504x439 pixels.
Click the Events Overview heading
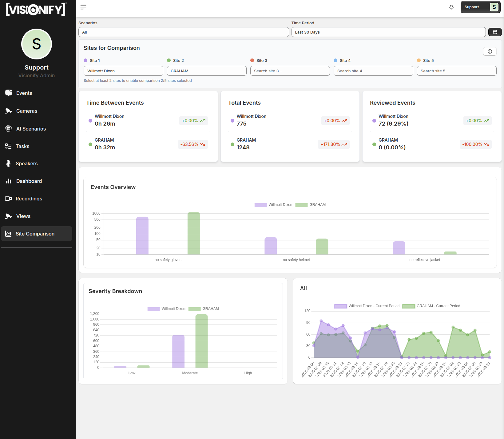pyautogui.click(x=113, y=187)
